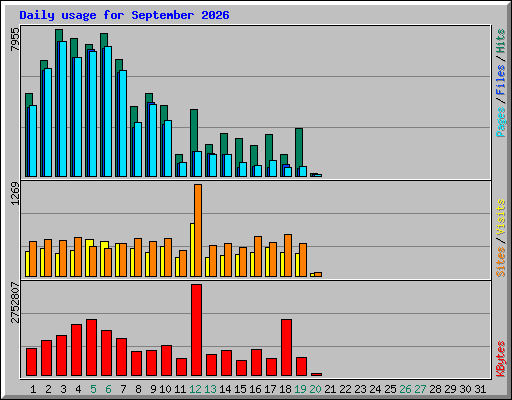Select day label 1 on the x-axis

pyautogui.click(x=33, y=389)
